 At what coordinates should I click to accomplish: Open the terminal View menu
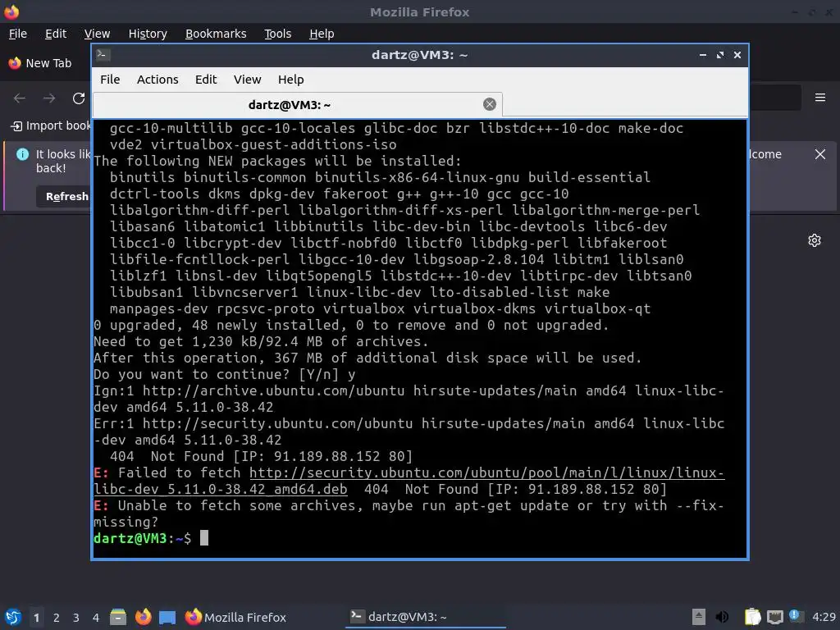[x=247, y=80]
